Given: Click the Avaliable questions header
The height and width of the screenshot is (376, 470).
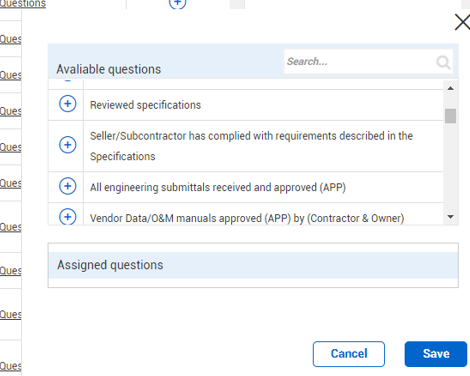Looking at the screenshot, I should (109, 69).
